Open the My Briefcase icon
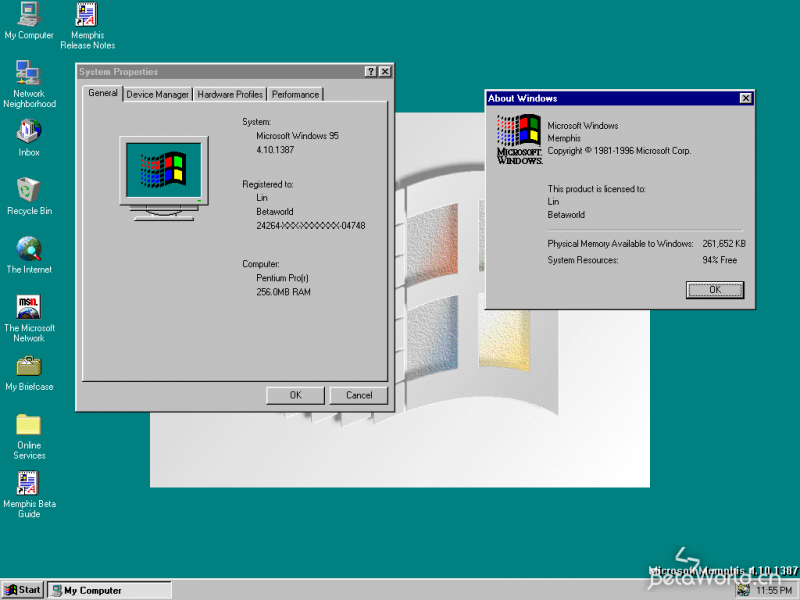 [28, 366]
